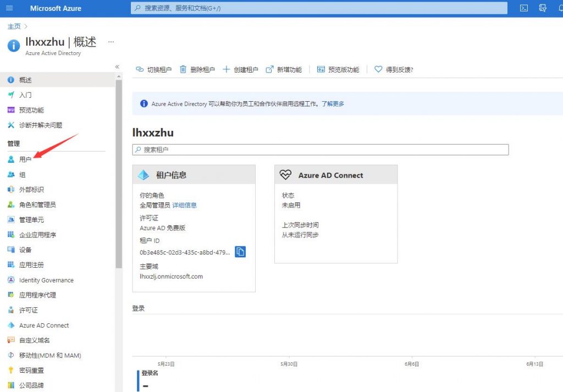Click the 未启用 status text

pos(291,205)
